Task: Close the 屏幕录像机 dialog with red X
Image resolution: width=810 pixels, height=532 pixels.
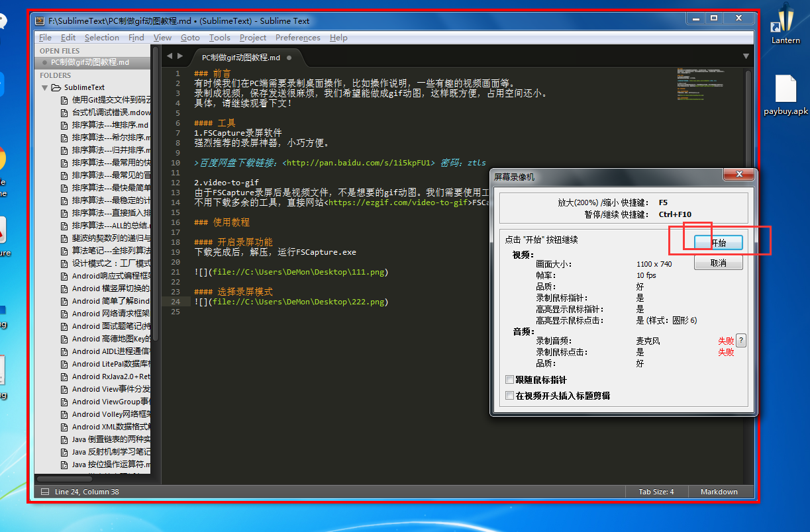Action: (x=738, y=175)
